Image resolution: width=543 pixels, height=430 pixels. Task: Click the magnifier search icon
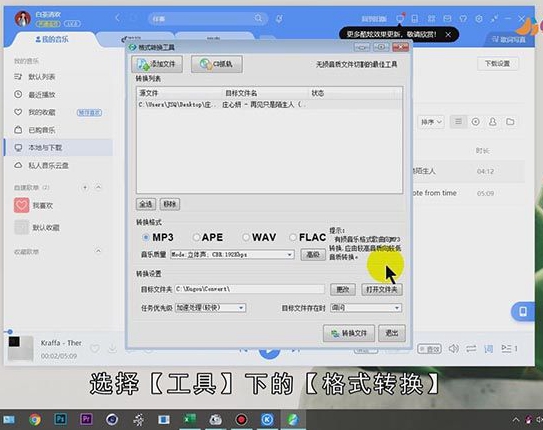click(258, 18)
